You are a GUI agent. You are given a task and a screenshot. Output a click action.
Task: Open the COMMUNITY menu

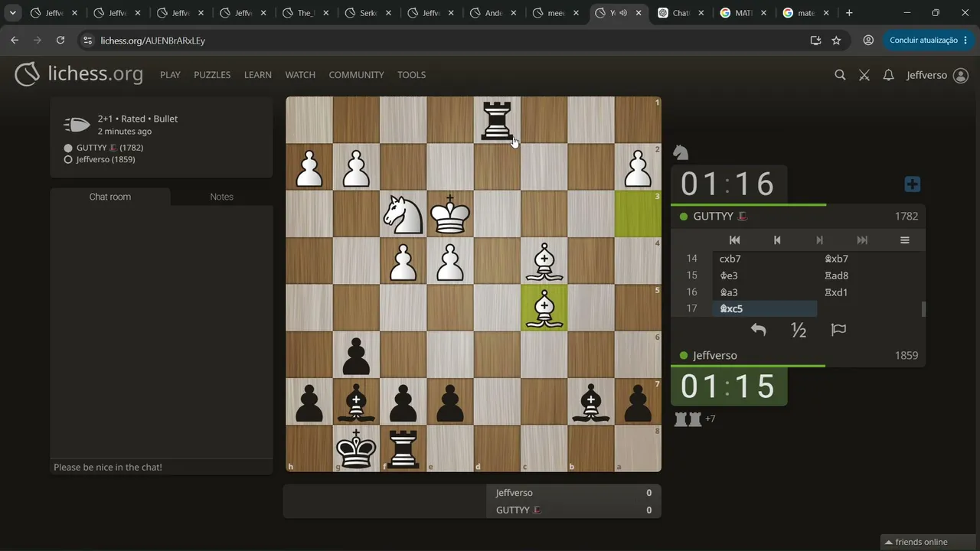click(356, 75)
